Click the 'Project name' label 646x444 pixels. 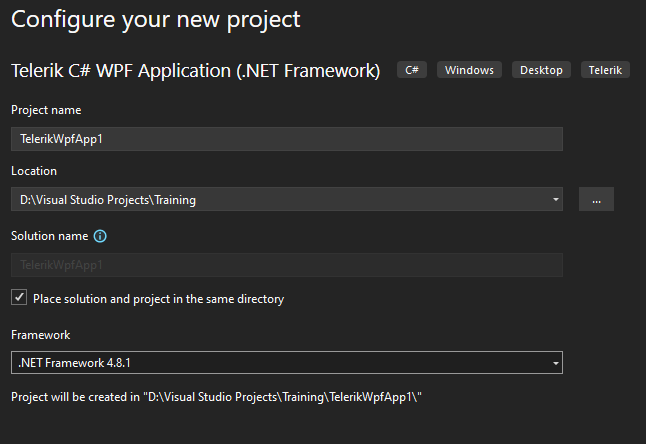click(x=46, y=110)
